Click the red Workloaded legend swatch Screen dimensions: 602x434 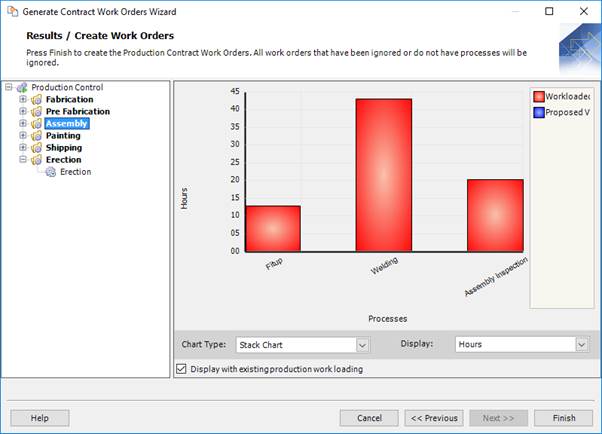(539, 97)
